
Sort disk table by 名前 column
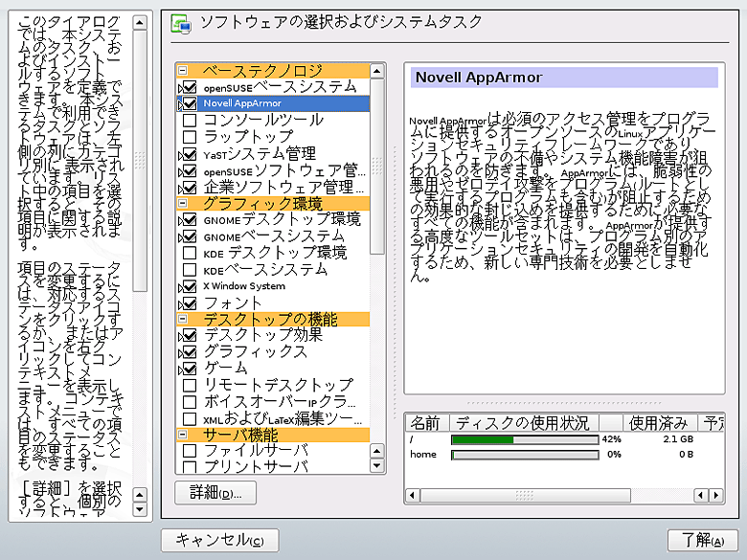point(427,423)
